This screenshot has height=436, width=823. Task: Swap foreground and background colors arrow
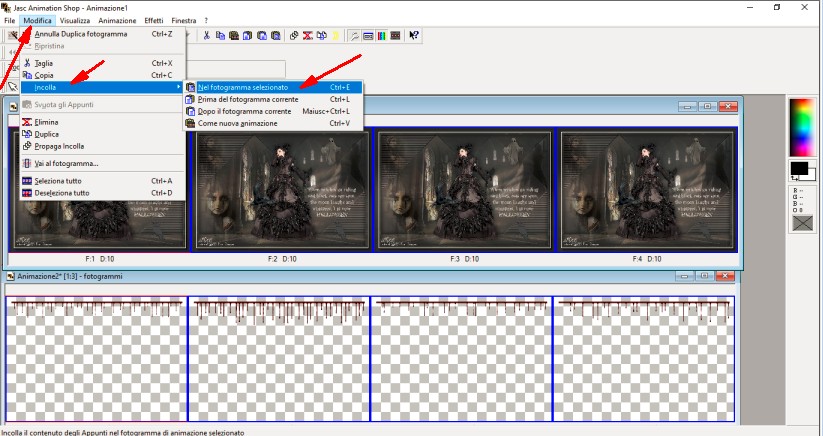[795, 178]
